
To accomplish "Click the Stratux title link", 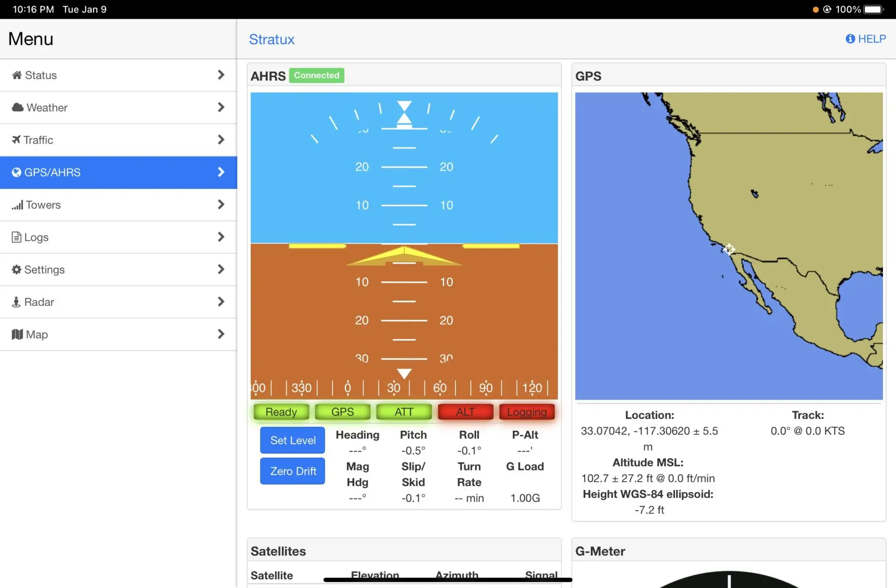I will coord(272,39).
